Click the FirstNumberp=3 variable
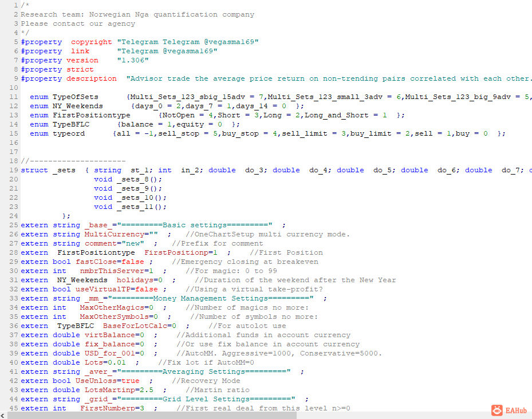Image resolution: width=532 pixels, height=419 pixels. click(112, 408)
